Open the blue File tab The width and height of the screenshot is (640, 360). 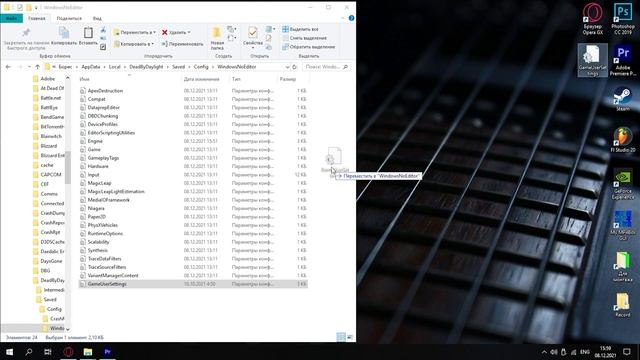coord(11,18)
